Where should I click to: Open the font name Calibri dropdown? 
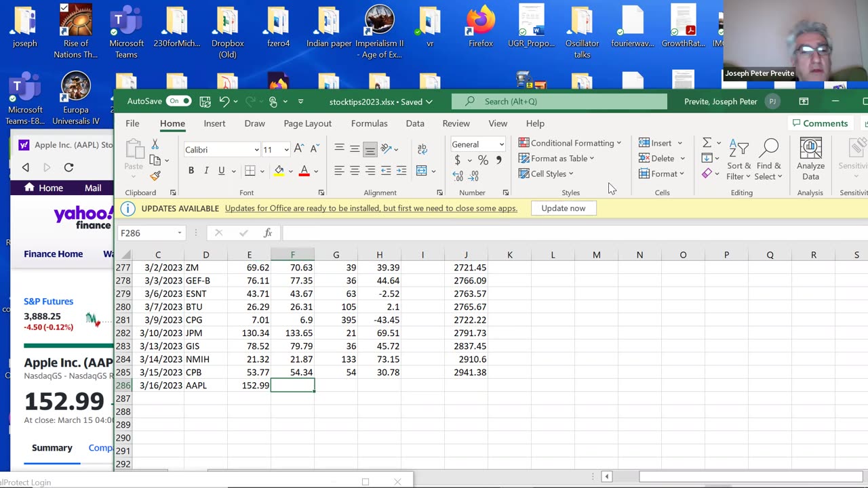(256, 150)
